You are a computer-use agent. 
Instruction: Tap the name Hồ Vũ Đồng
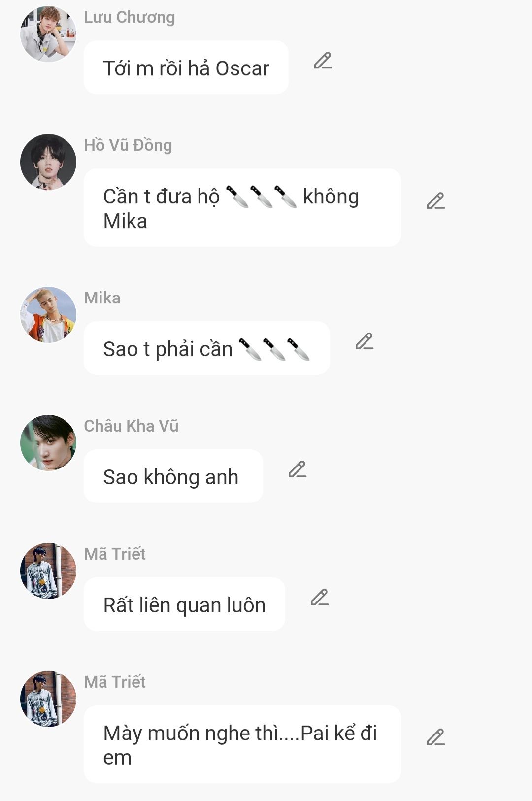(128, 145)
